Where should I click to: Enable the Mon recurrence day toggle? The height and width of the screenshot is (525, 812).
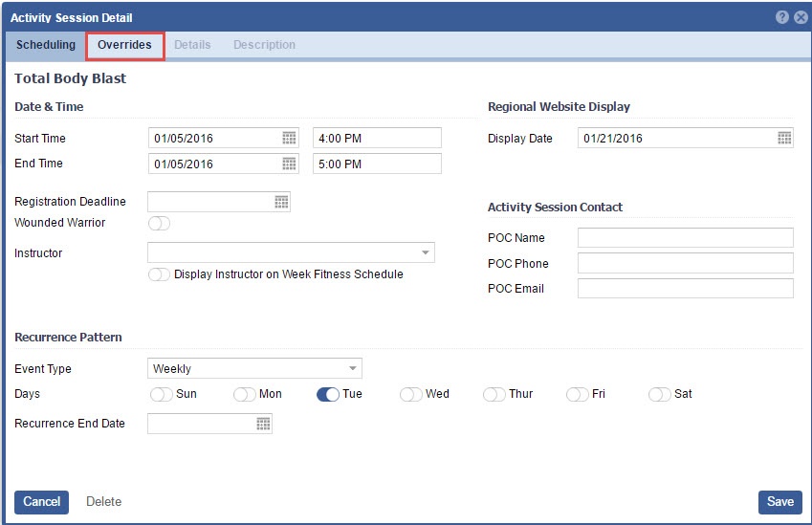pyautogui.click(x=245, y=394)
